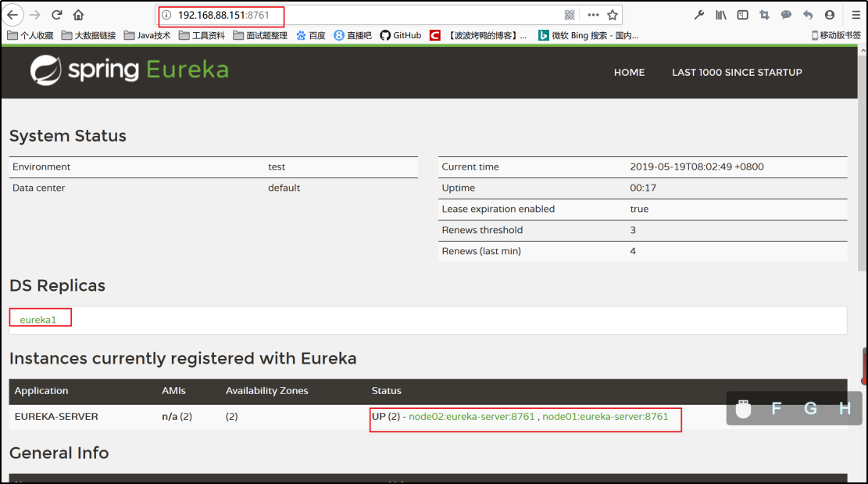Select the EUREKA-SERVER application cell
Image resolution: width=868 pixels, height=484 pixels.
56,417
